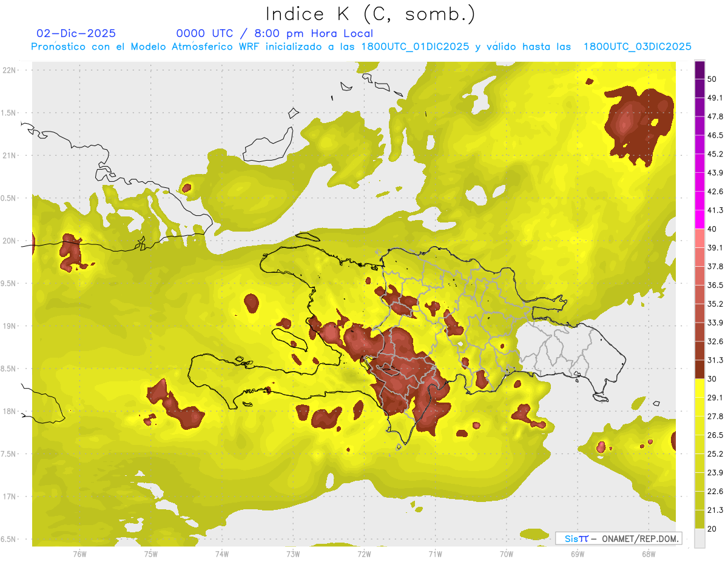Click the "33.9" color bar value
The image size is (728, 562).
coord(715,323)
